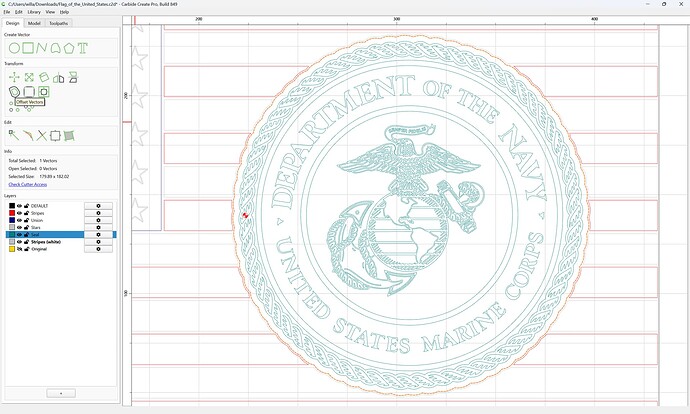
Task: Click the black DEFAULT layer color swatch
Action: (12, 206)
